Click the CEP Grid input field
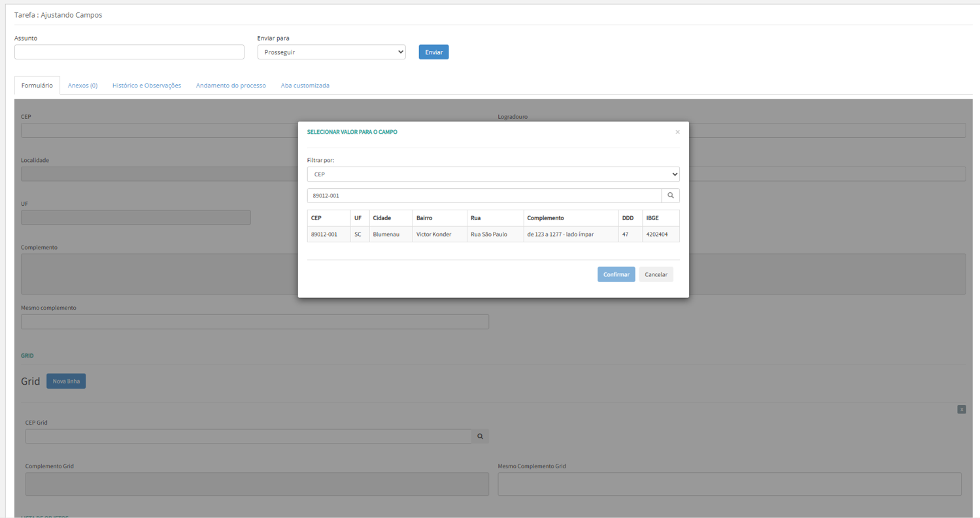This screenshot has width=980, height=518. [x=248, y=436]
